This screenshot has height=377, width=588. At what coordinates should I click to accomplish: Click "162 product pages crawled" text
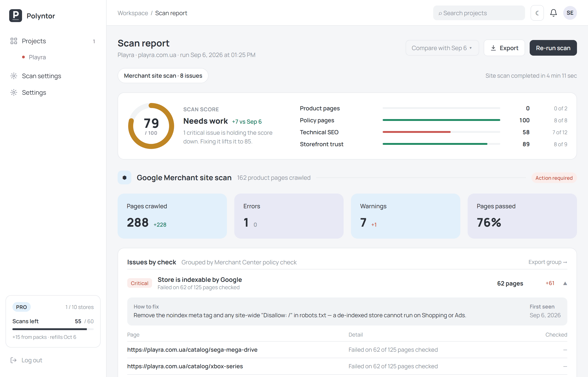tap(274, 177)
